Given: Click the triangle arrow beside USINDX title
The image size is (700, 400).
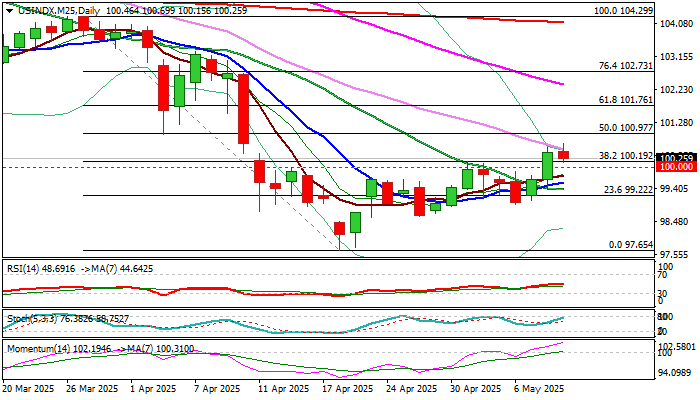Looking at the screenshot, I should pos(9,11).
